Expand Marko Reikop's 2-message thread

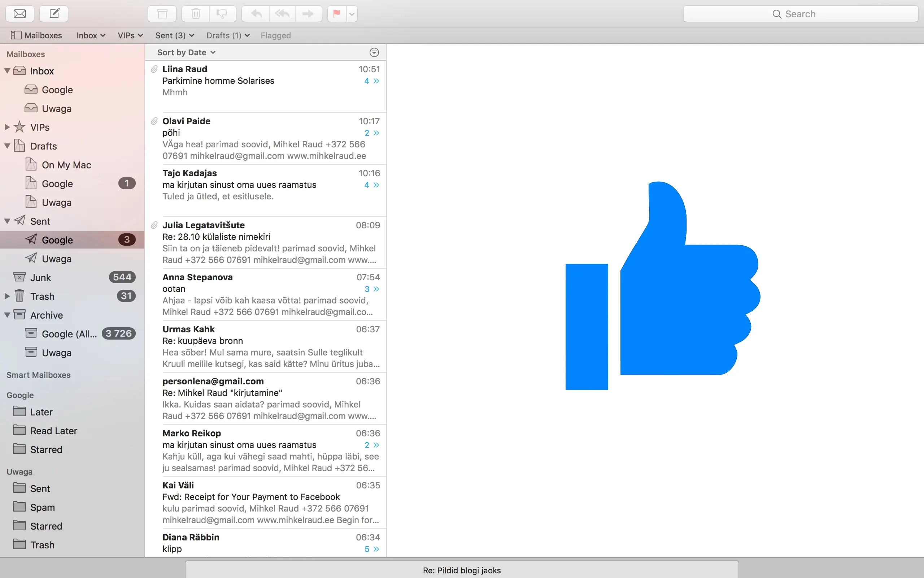tap(372, 445)
